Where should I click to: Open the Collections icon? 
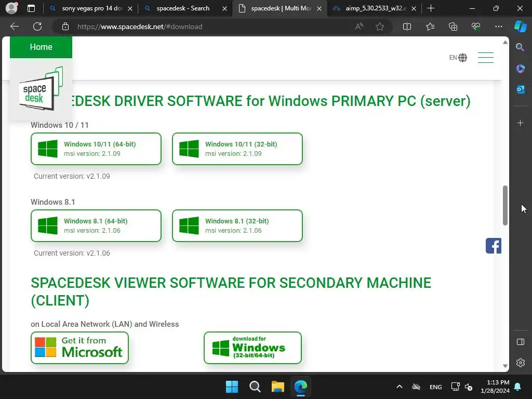tap(453, 26)
